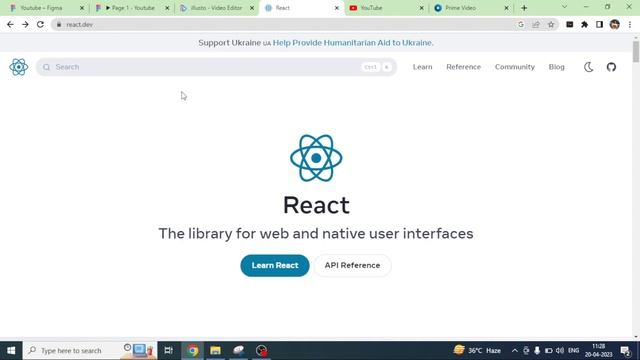640x360 pixels.
Task: Open the Learn navigation link
Action: [422, 67]
